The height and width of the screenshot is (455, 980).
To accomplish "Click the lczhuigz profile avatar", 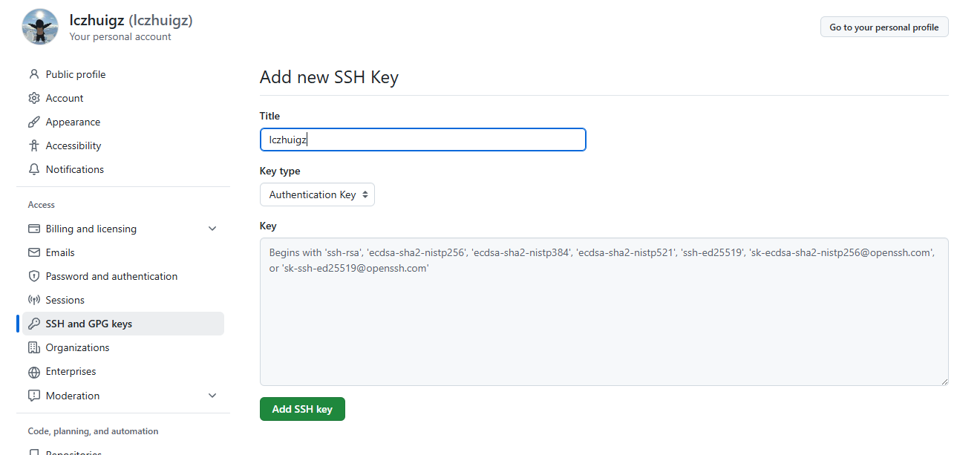I will [x=40, y=27].
